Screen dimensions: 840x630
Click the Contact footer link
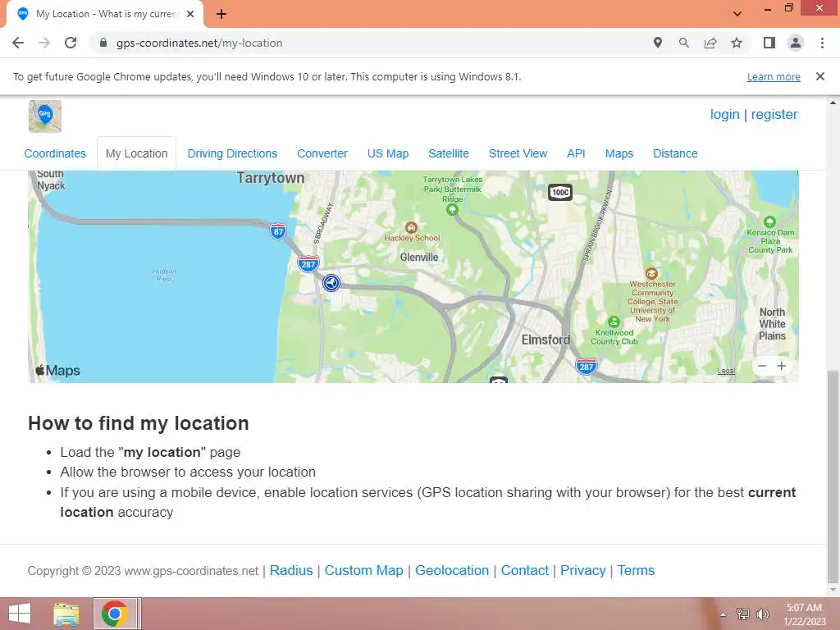524,571
